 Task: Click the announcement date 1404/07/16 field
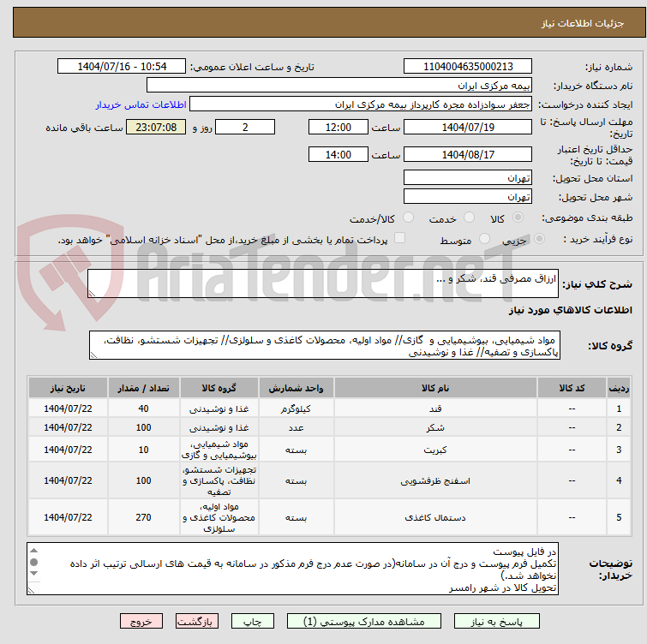122,66
